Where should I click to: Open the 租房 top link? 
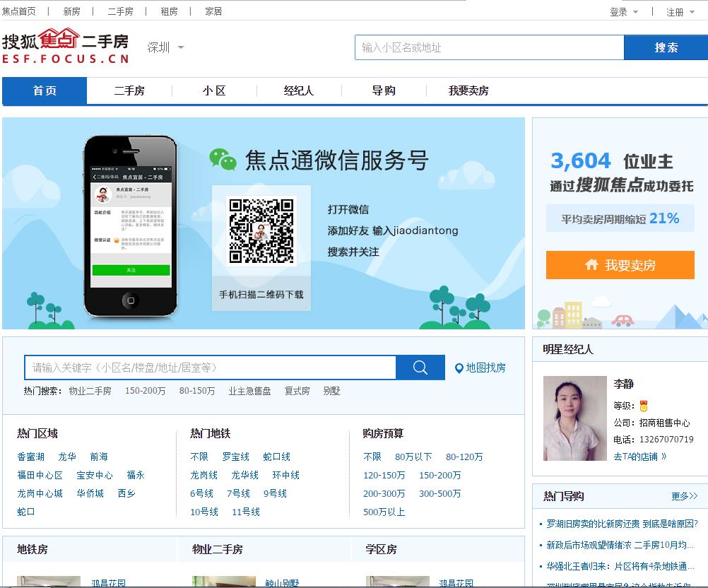coord(170,11)
